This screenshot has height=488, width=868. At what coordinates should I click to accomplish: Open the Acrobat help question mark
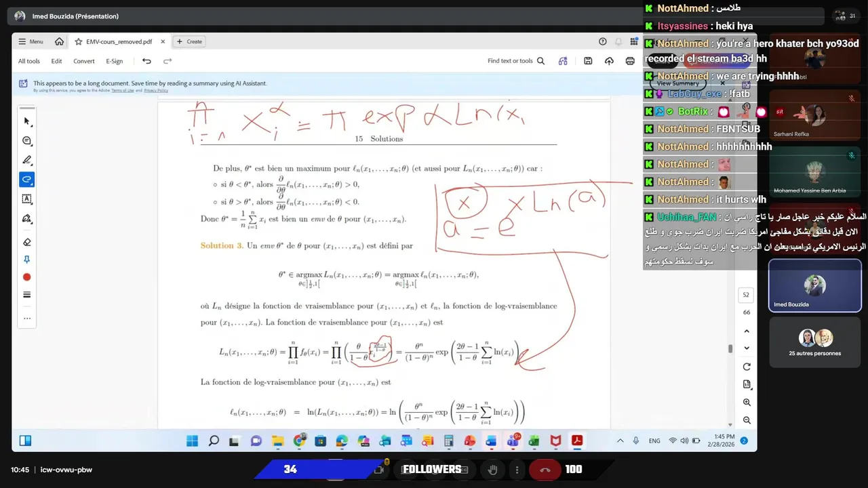[602, 41]
